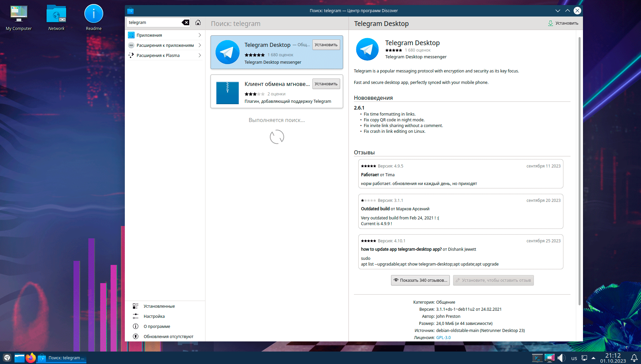Screen dimensions: 641x364
Task: Click the details panel vertical scrollbar
Action: [580, 169]
